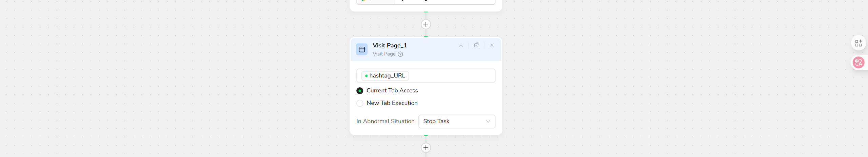Open the Stop Task dropdown
The height and width of the screenshot is (157, 868).
pyautogui.click(x=456, y=121)
